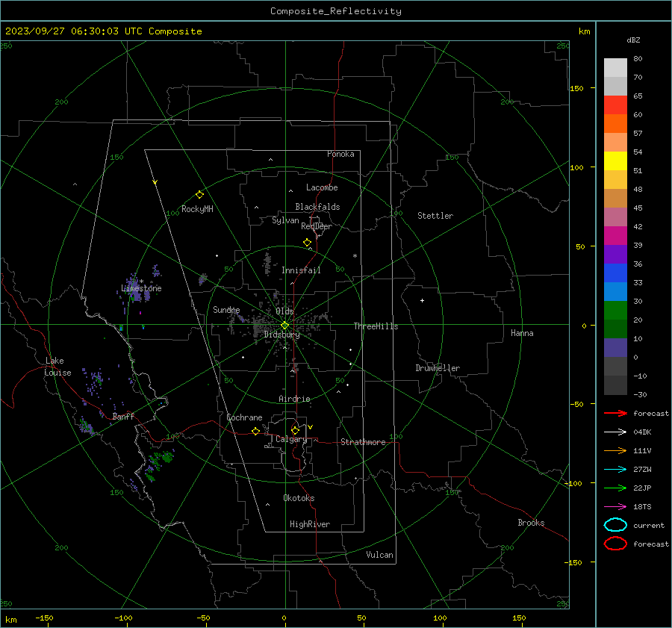This screenshot has width=672, height=628.
Task: Click the Airdrie label
Action: coord(294,399)
